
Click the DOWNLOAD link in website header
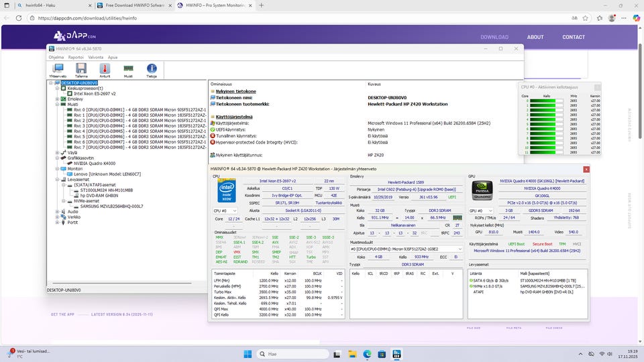pos(494,38)
